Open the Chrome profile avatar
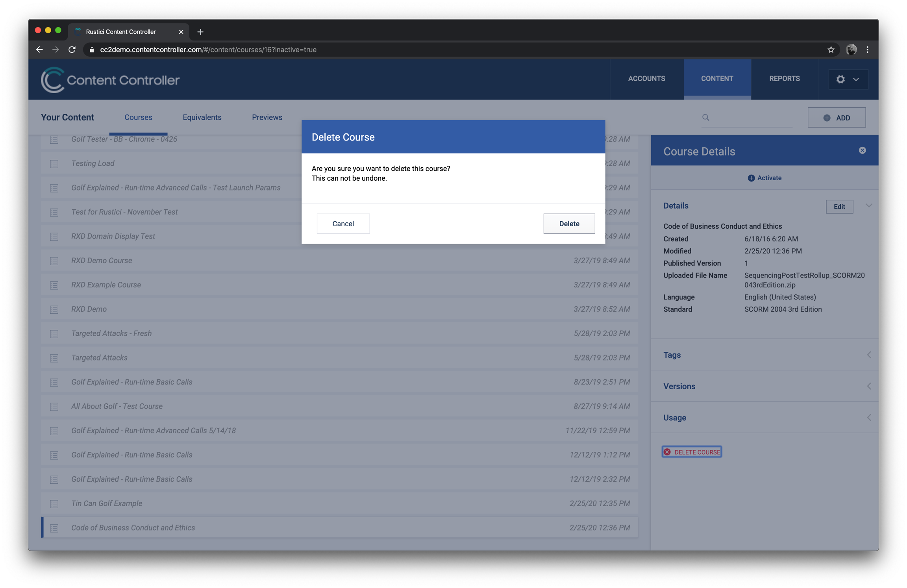 (851, 50)
